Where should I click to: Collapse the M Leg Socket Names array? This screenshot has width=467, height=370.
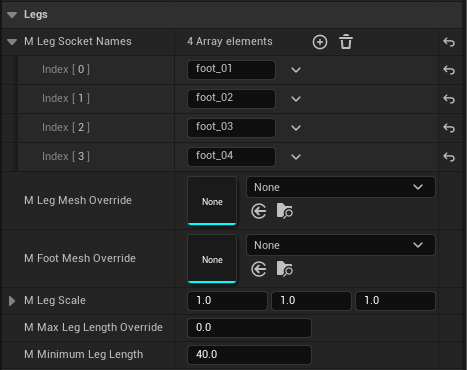pyautogui.click(x=12, y=42)
